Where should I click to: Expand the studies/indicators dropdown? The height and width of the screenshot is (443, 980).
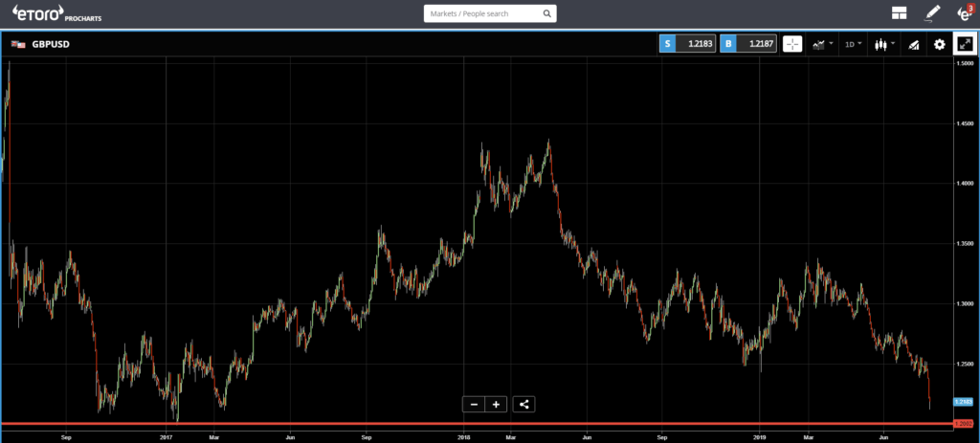click(822, 44)
